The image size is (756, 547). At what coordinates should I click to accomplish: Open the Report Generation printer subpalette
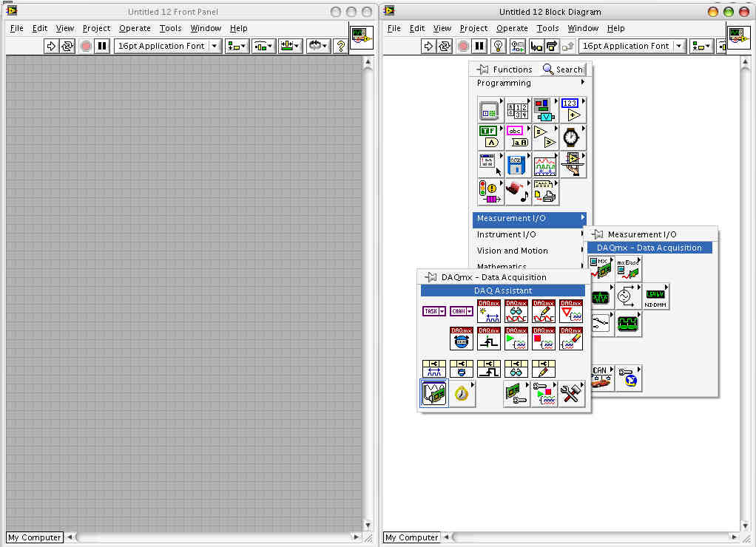[x=544, y=192]
